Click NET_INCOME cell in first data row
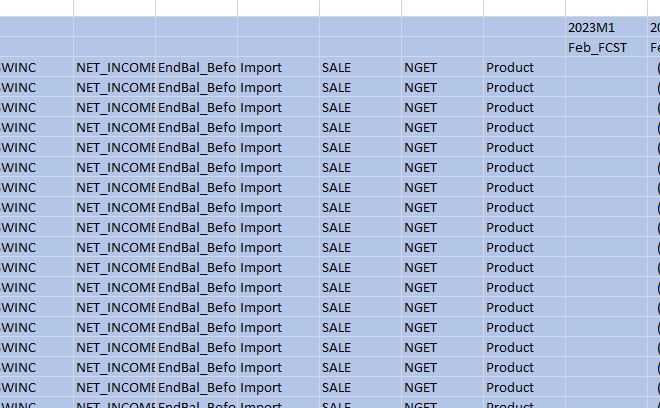The image size is (660, 408). click(114, 68)
